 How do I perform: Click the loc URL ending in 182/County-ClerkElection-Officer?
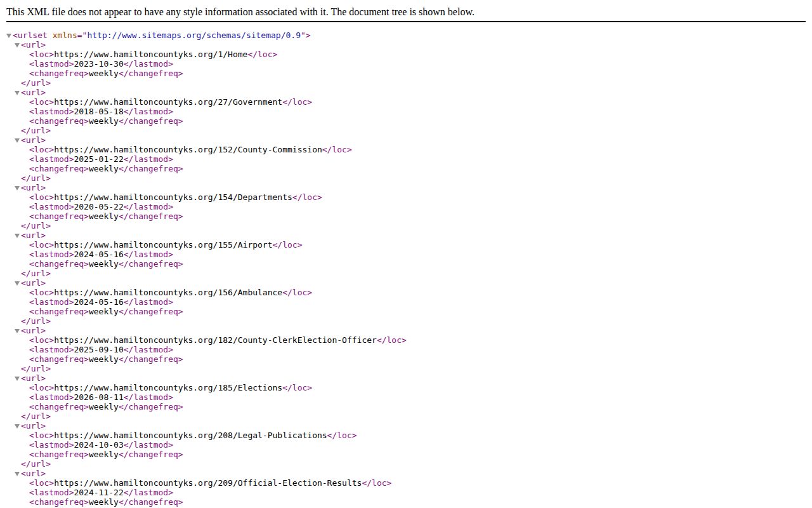(x=216, y=340)
